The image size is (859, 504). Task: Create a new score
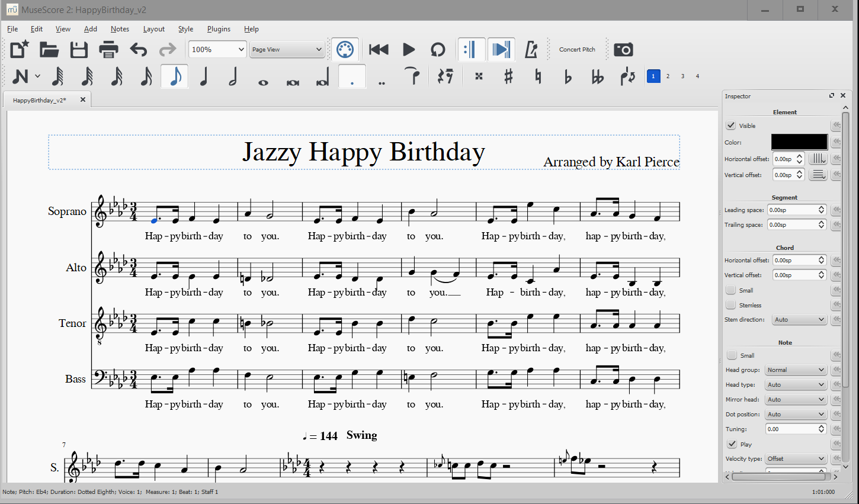19,49
